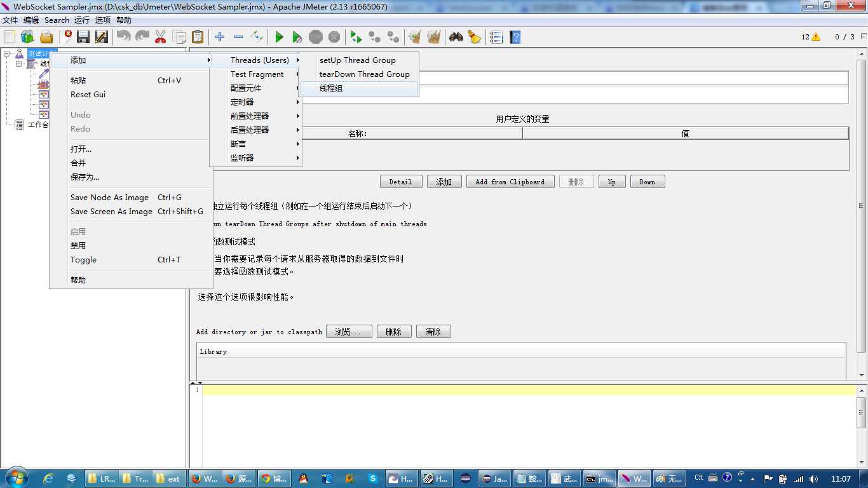Open the Function Helper dialog icon
Screen dimensions: 868x488
coord(497,37)
